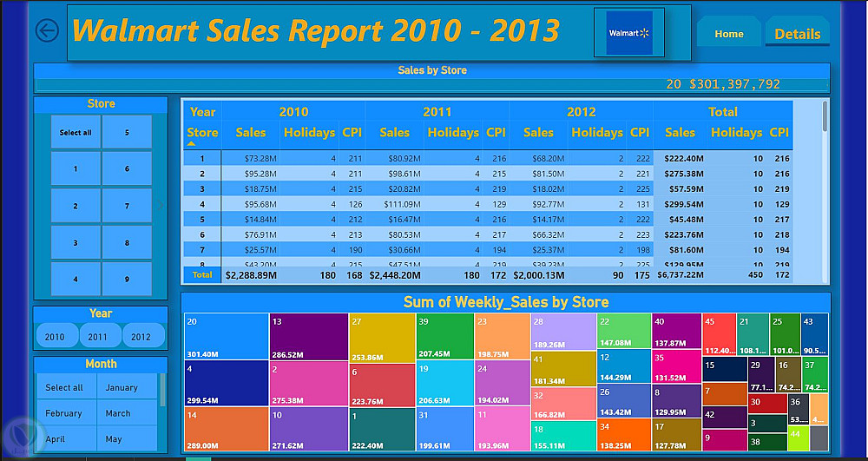Select store 4 in Store slicer

tap(76, 279)
